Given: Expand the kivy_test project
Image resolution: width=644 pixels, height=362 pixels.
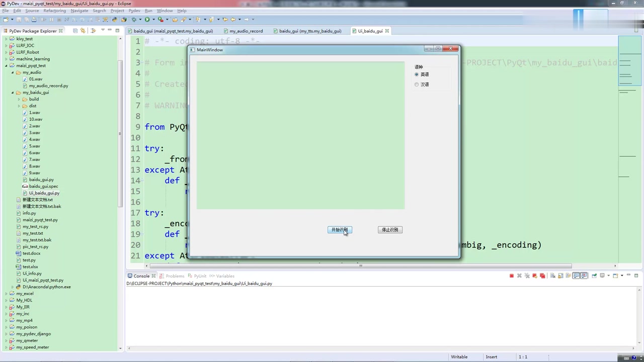Looking at the screenshot, I should pyautogui.click(x=7, y=39).
